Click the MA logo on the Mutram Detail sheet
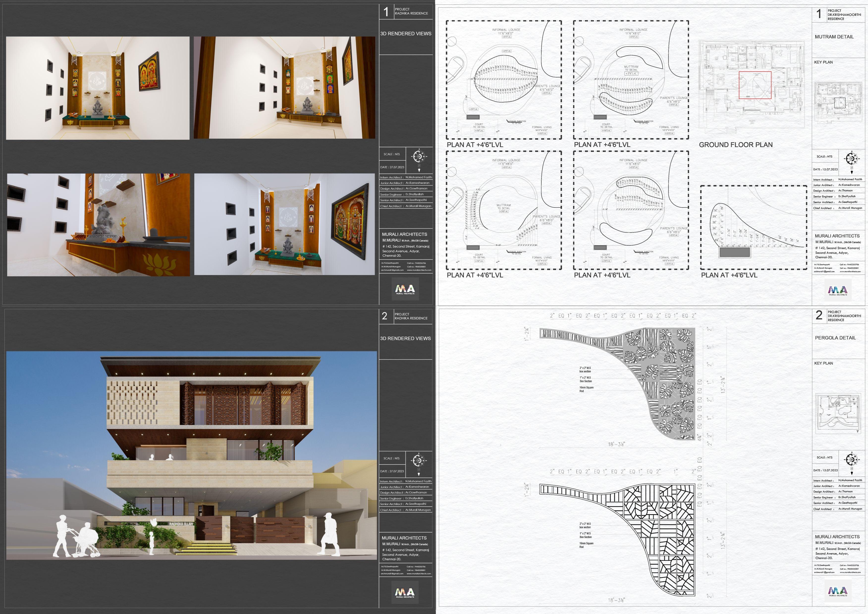This screenshot has height=614, width=868. [x=838, y=290]
